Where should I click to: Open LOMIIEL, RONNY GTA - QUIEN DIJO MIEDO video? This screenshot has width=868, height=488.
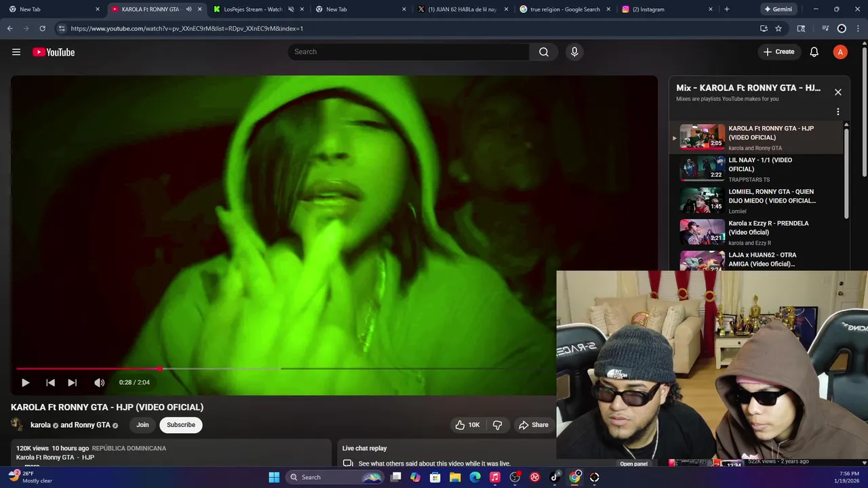pos(760,201)
